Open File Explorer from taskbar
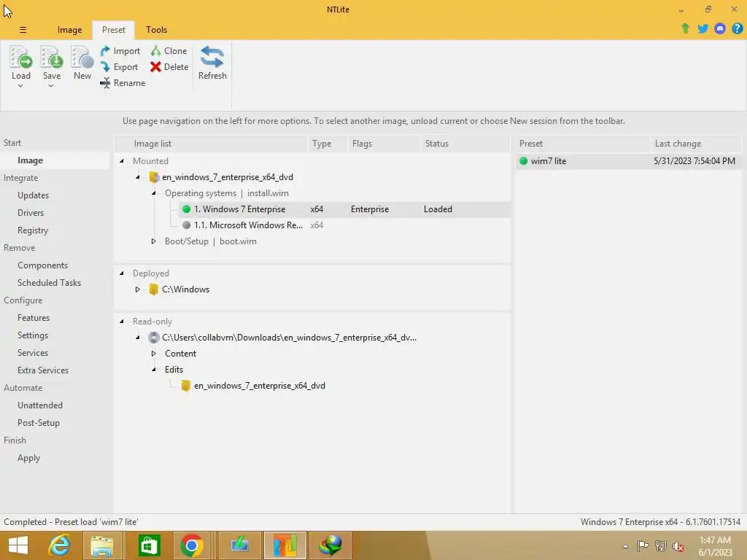The width and height of the screenshot is (747, 560). click(x=102, y=545)
